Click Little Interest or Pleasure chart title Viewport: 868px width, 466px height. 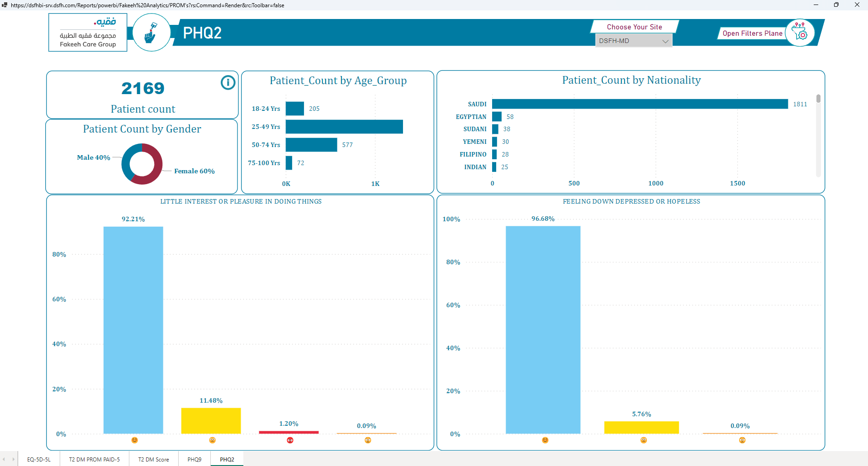241,201
